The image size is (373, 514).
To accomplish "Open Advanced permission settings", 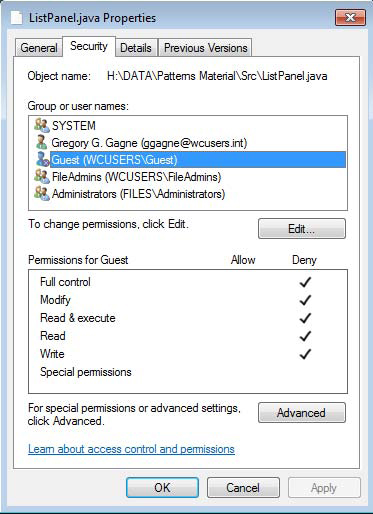I will coord(302,413).
